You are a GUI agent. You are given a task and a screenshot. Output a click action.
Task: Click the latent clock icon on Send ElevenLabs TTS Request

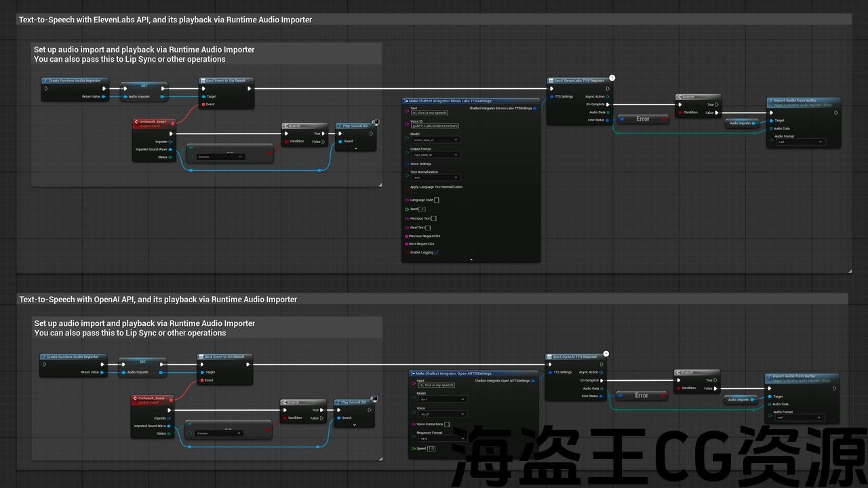point(612,78)
